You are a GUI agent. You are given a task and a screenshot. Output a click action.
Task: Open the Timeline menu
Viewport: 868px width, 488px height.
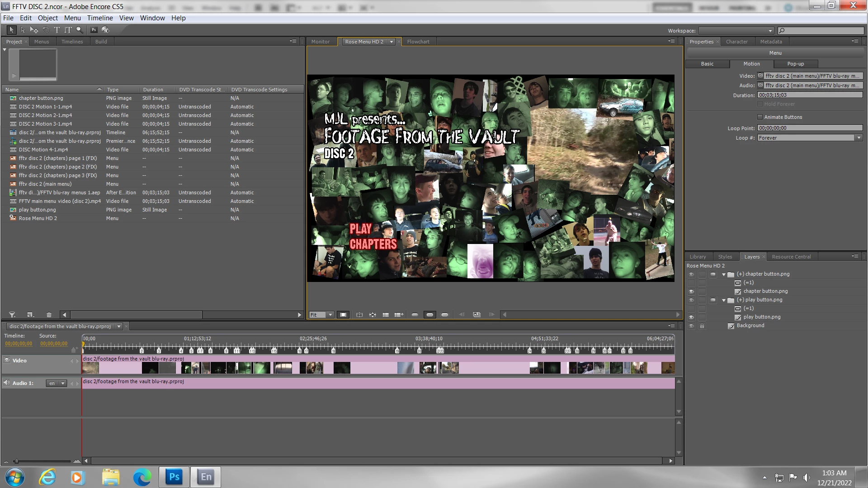point(100,18)
